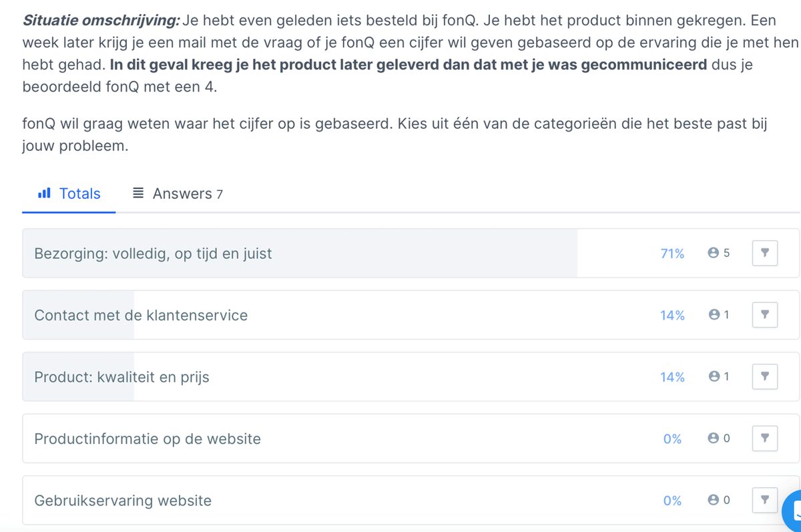The height and width of the screenshot is (532, 801).
Task: Select the 14% value for Contact met de klantenservice
Action: [672, 315]
